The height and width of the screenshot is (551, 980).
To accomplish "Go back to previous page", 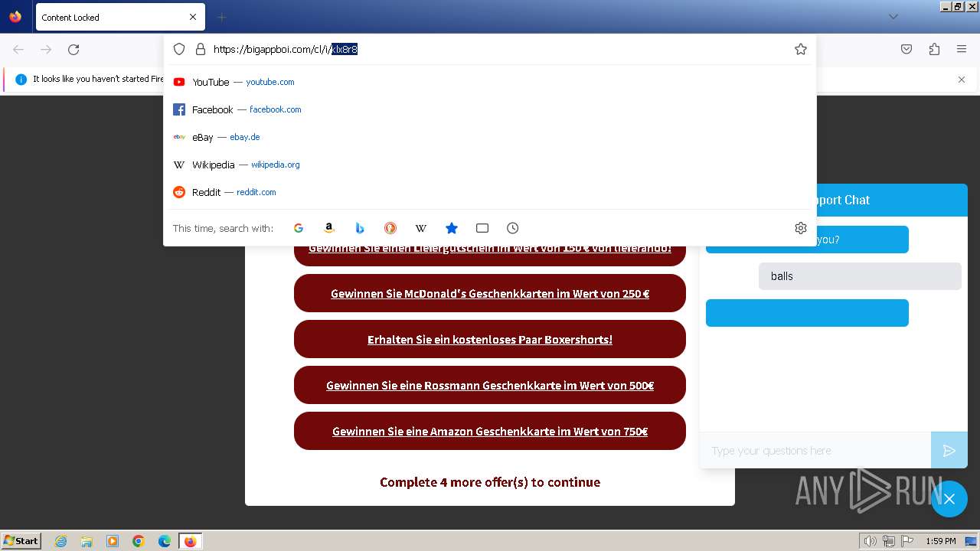I will pos(18,50).
